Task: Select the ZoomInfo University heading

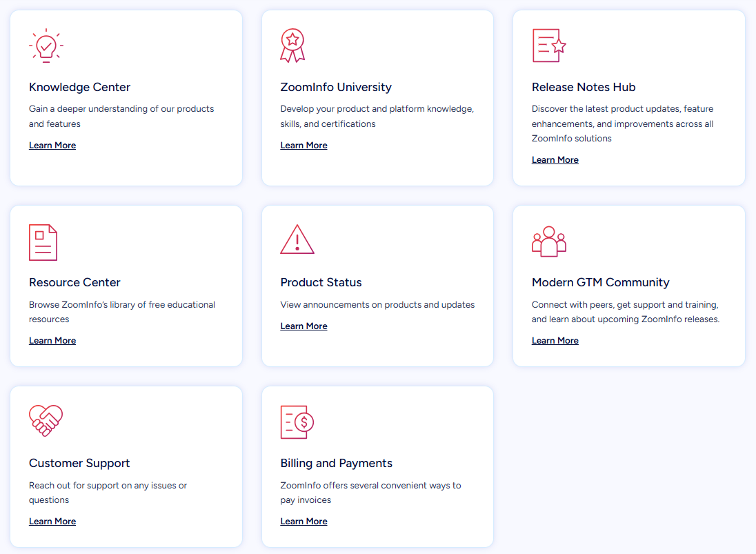Action: (x=336, y=87)
